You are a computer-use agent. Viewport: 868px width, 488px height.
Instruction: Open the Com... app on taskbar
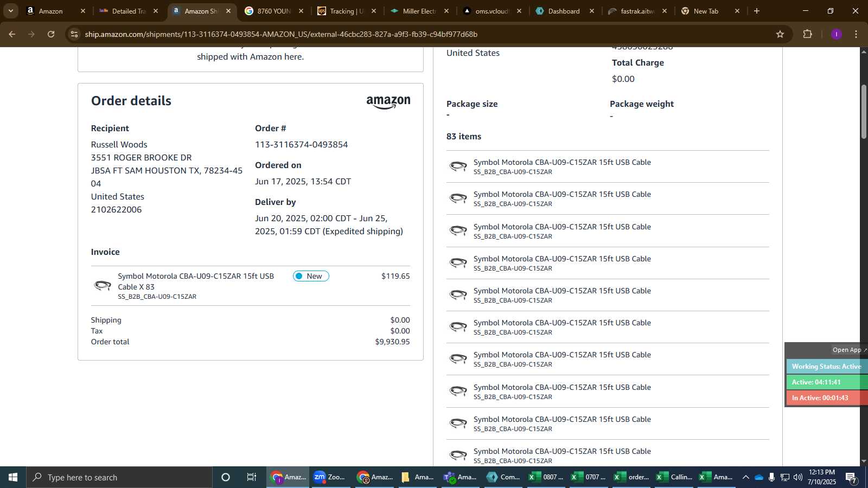coord(503,477)
